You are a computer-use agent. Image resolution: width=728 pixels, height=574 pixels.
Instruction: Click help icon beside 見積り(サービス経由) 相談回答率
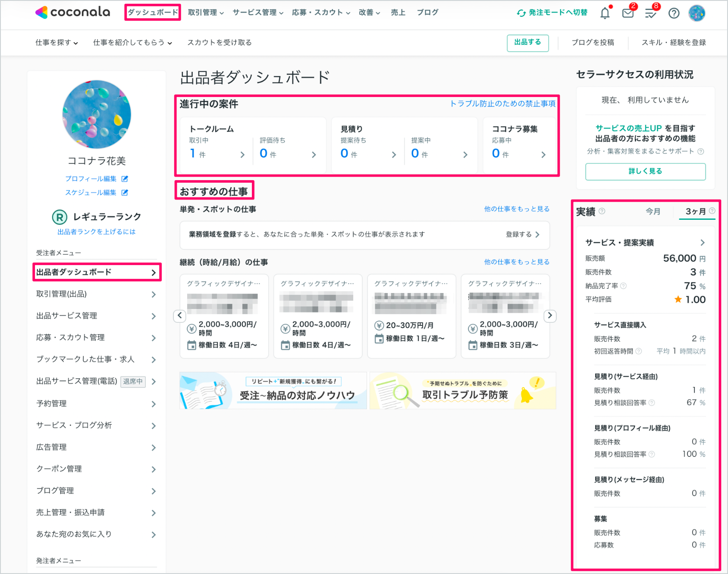652,403
